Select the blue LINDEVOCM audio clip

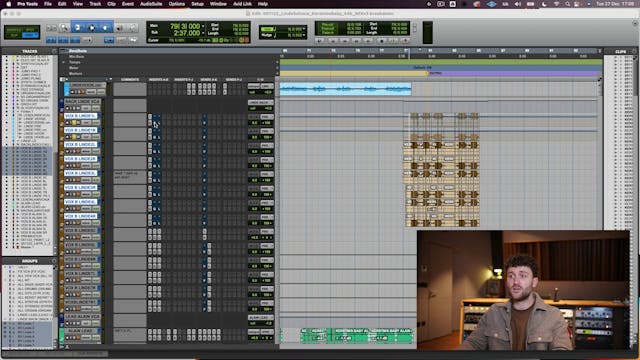point(345,89)
